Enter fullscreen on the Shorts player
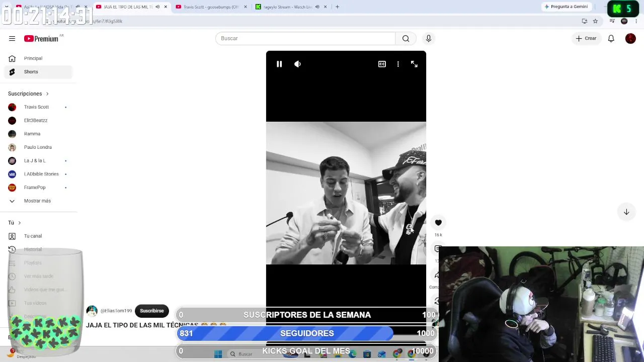The height and width of the screenshot is (362, 644). pyautogui.click(x=414, y=64)
